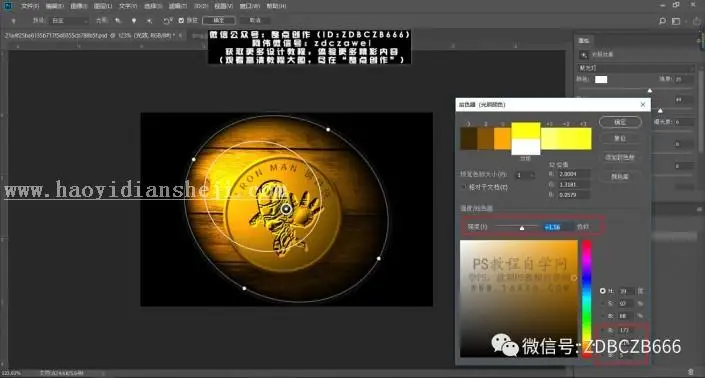Image resolution: width=705 pixels, height=378 pixels.
Task: Add a new spot light
Action: (x=118, y=21)
